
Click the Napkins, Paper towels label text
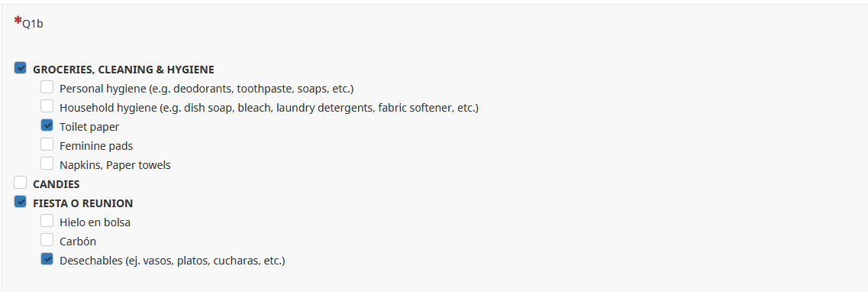pyautogui.click(x=115, y=165)
